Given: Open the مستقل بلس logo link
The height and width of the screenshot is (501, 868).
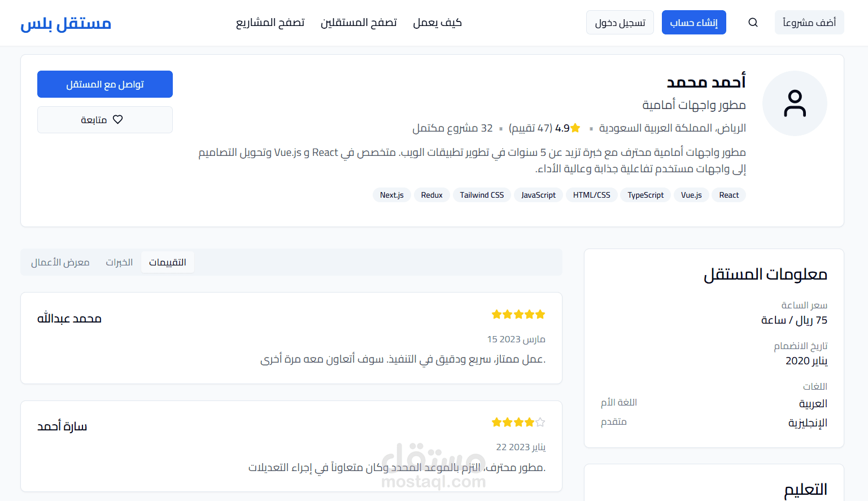Looking at the screenshot, I should coord(66,23).
